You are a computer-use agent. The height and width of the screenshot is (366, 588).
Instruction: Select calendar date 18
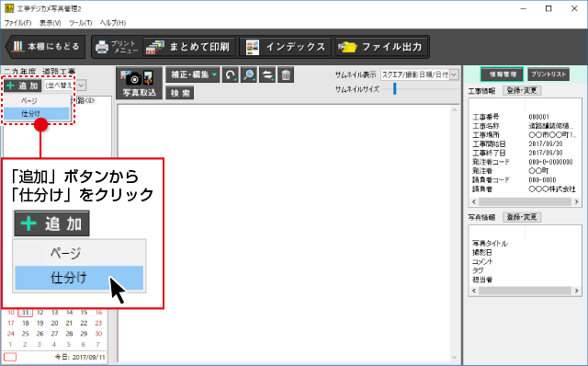coord(25,323)
